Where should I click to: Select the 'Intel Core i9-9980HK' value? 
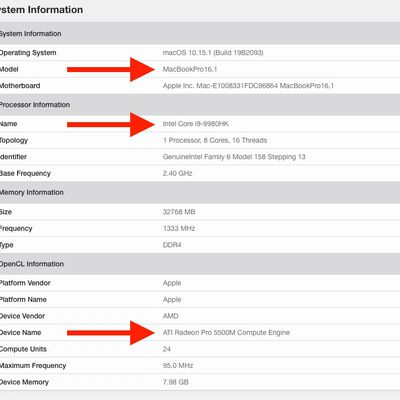coord(196,124)
